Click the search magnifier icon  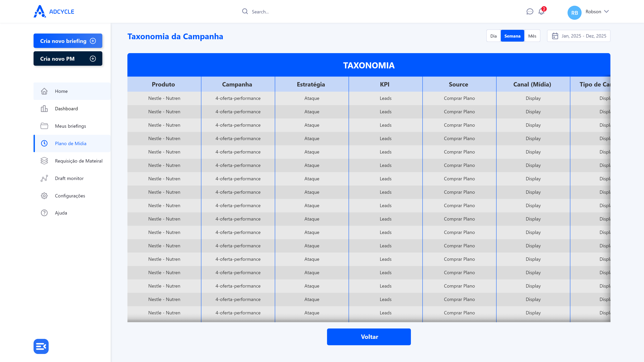pyautogui.click(x=245, y=12)
